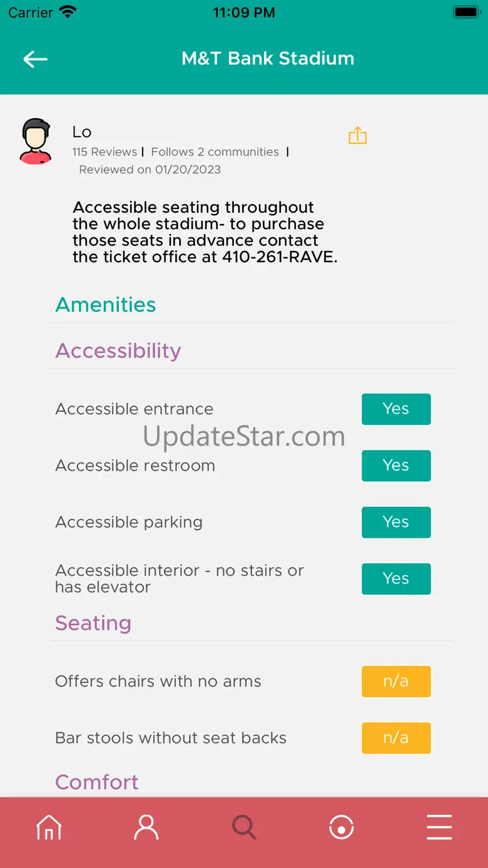Screen dimensions: 488x868
Task: Tap the circular location icon in bottom bar
Action: (x=342, y=827)
